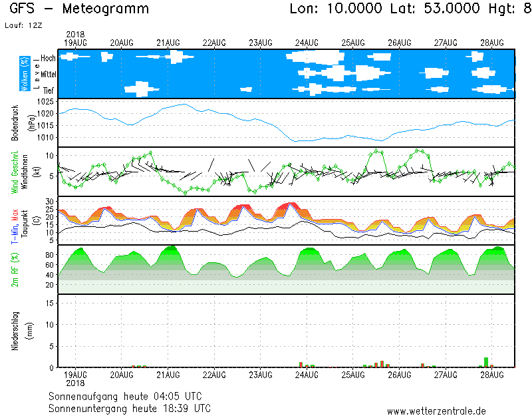Select the "Taupunkt" dew point label
Viewport: 532px width, 416px height.
point(25,224)
